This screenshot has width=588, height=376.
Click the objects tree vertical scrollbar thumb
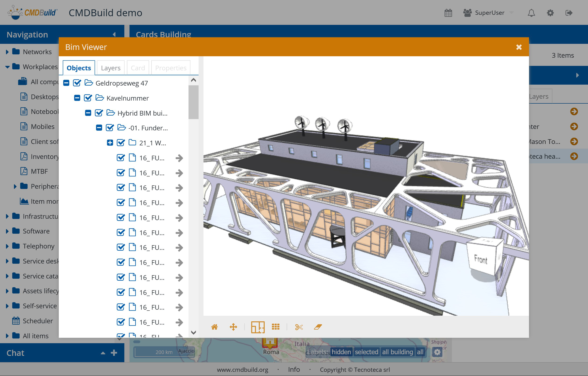tap(193, 102)
